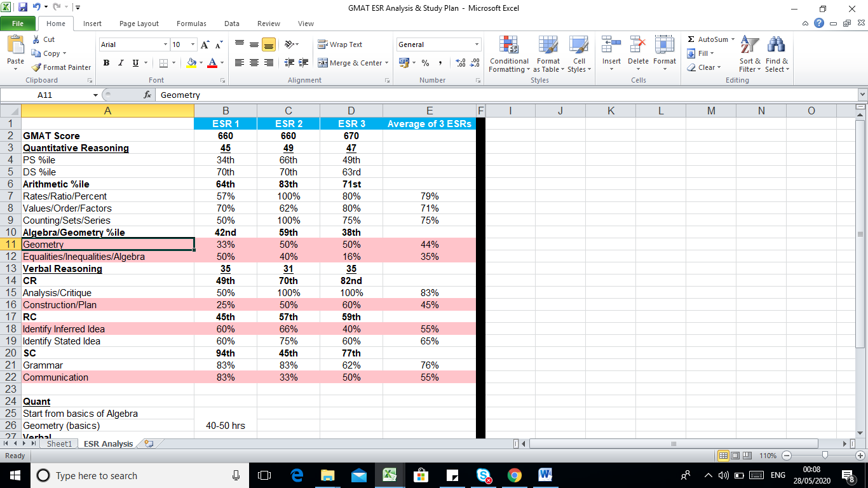Open Format as Table gallery

click(548, 54)
